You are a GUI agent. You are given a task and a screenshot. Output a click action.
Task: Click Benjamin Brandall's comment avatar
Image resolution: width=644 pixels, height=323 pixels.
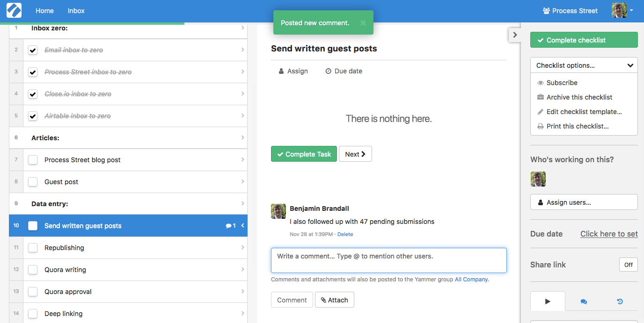[278, 211]
